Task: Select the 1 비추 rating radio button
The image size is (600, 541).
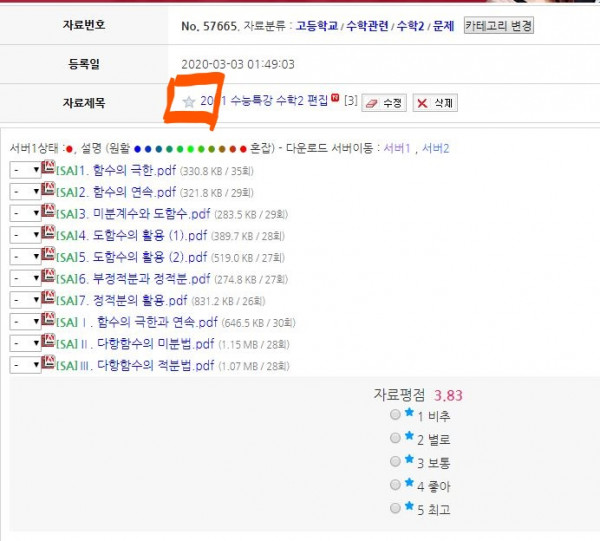Action: [396, 414]
